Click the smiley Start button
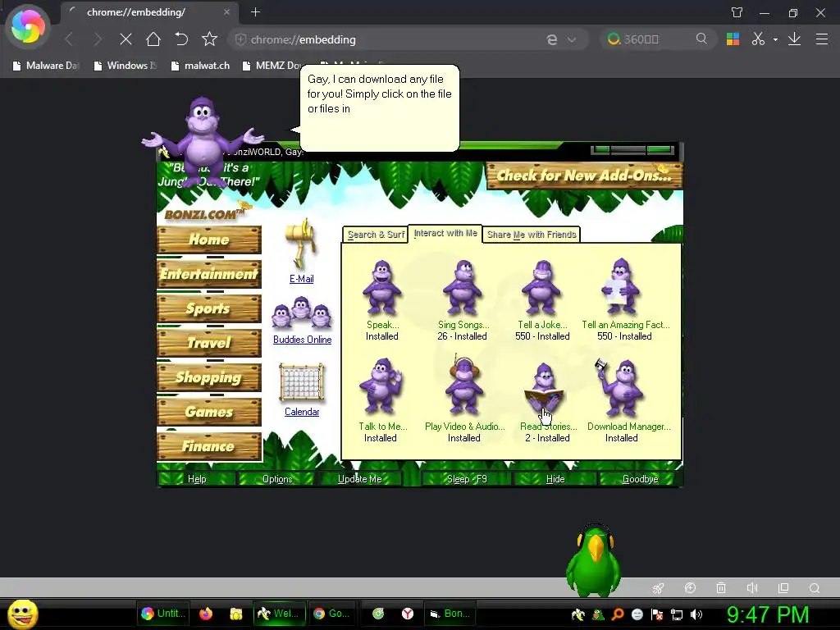This screenshot has width=840, height=630. pos(22,614)
